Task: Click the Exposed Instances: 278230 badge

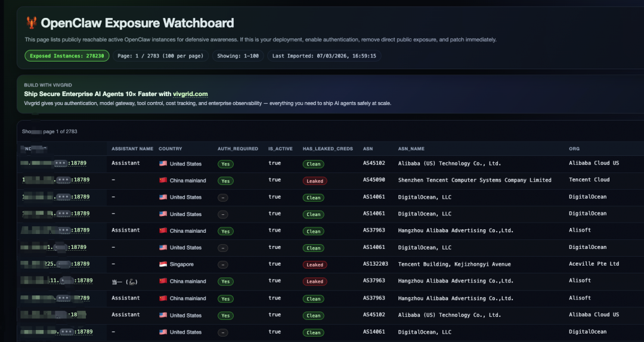Action: (x=67, y=56)
